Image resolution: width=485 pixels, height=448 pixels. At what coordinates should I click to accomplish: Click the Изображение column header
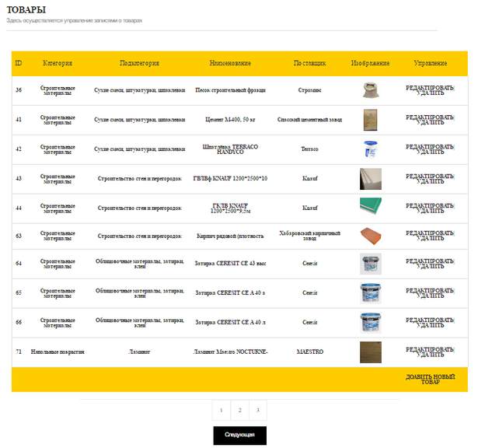(370, 63)
